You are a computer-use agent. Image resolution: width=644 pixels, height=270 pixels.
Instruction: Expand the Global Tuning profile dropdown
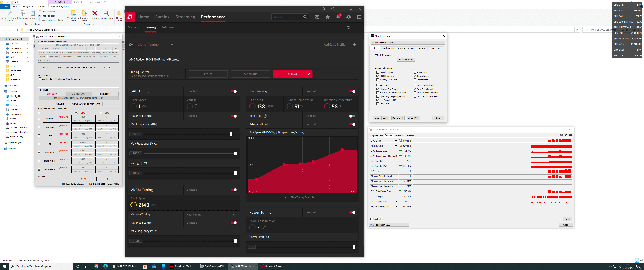tap(172, 45)
